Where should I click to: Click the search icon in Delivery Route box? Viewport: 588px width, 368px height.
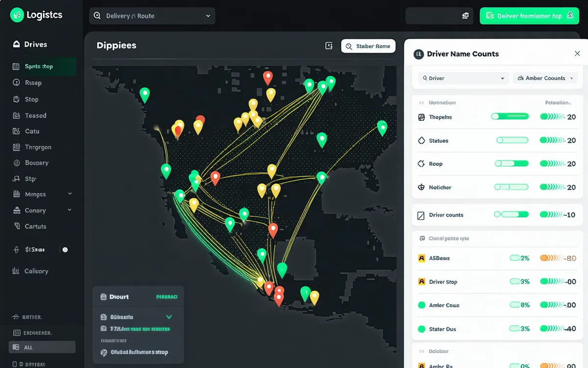pos(97,16)
